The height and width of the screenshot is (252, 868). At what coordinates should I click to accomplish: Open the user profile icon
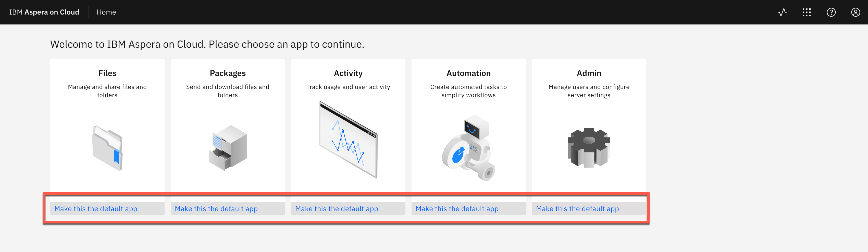(x=855, y=12)
